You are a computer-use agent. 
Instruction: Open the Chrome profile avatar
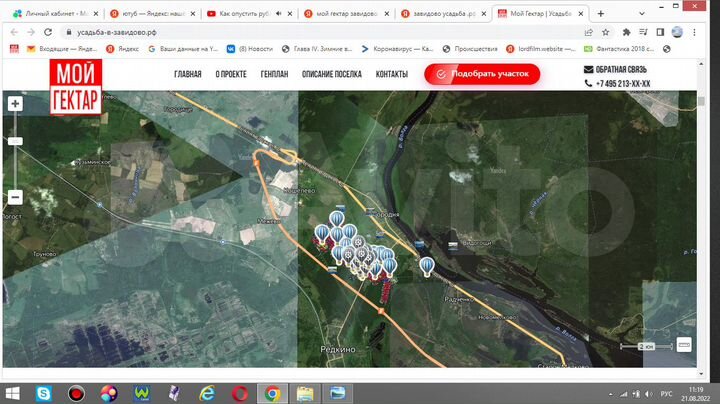pyautogui.click(x=677, y=32)
